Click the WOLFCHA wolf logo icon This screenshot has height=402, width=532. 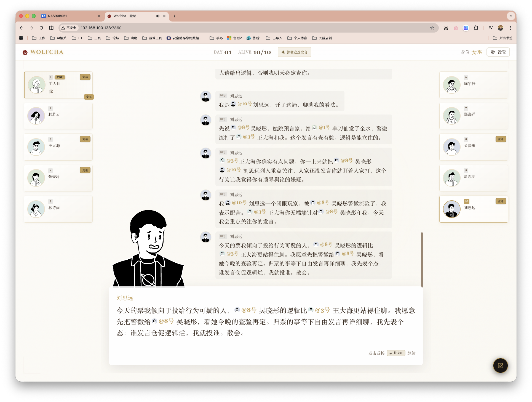click(25, 52)
